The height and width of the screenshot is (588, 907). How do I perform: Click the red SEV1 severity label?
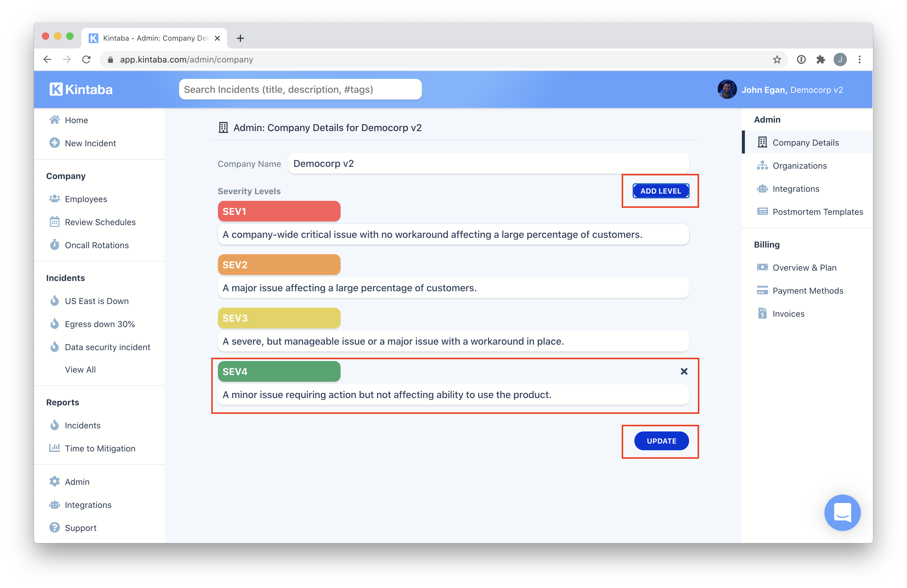279,211
